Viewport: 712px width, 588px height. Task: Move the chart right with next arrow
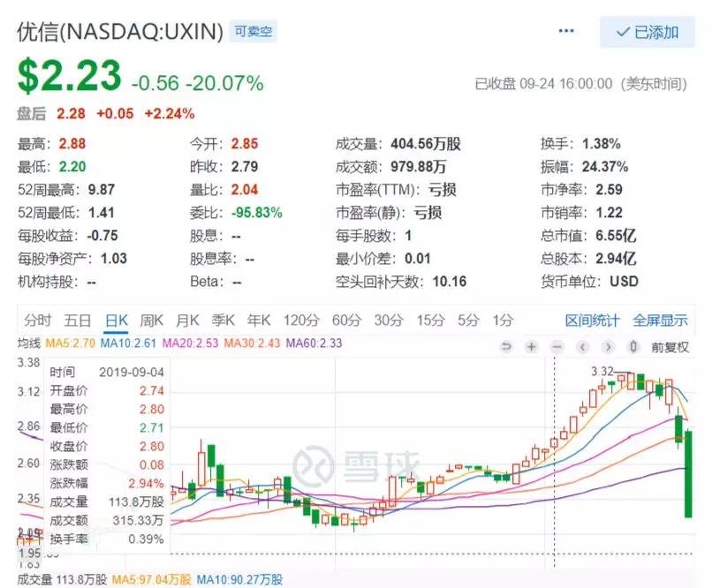tap(608, 347)
